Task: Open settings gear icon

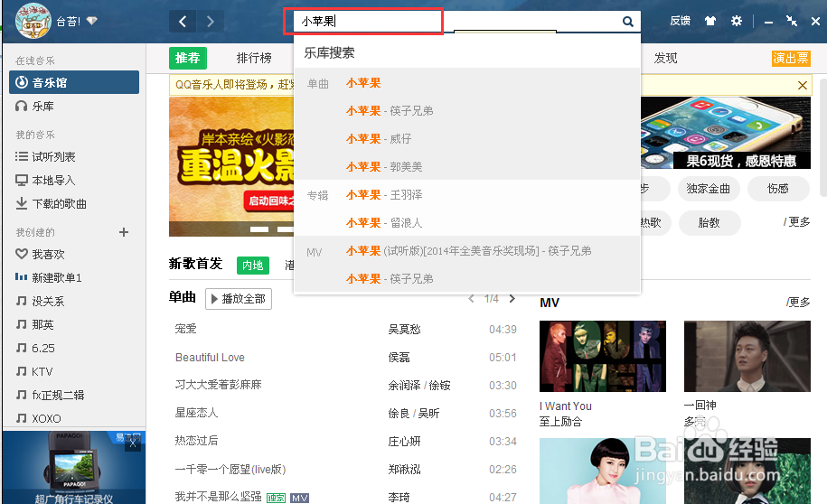Action: point(737,21)
